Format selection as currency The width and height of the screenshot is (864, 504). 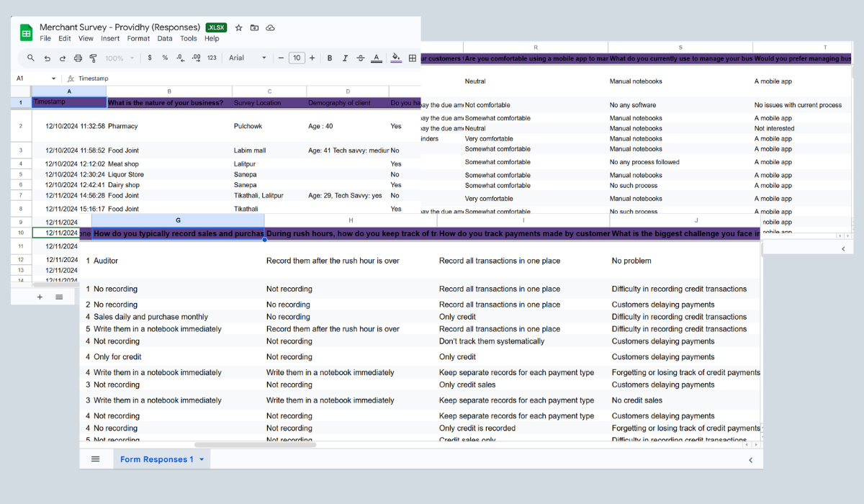[149, 57]
